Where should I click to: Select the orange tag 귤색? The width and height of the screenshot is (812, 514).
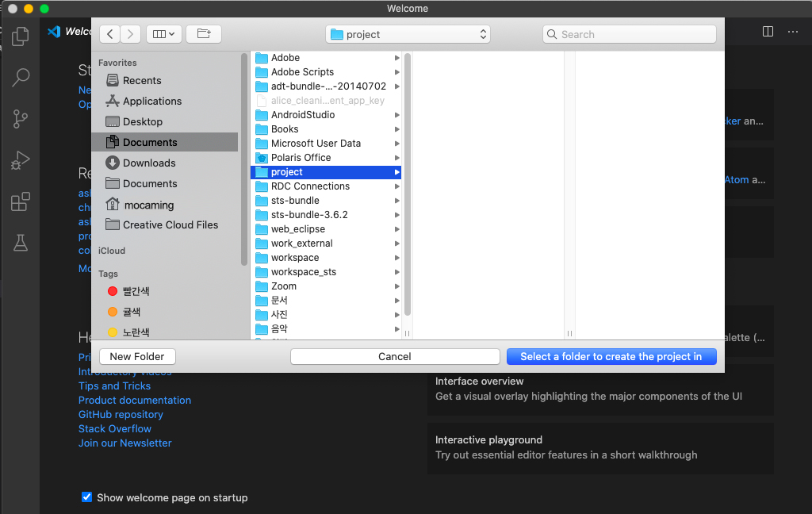(165, 312)
